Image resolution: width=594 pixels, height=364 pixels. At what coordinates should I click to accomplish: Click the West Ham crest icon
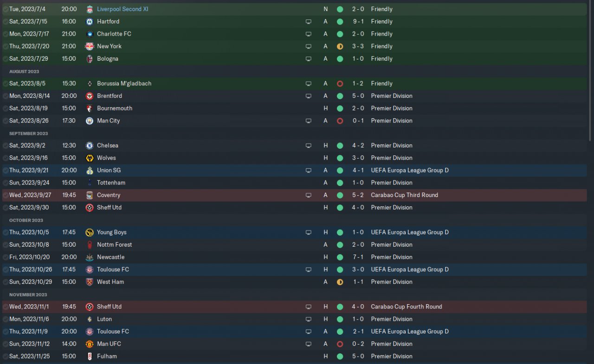click(90, 282)
